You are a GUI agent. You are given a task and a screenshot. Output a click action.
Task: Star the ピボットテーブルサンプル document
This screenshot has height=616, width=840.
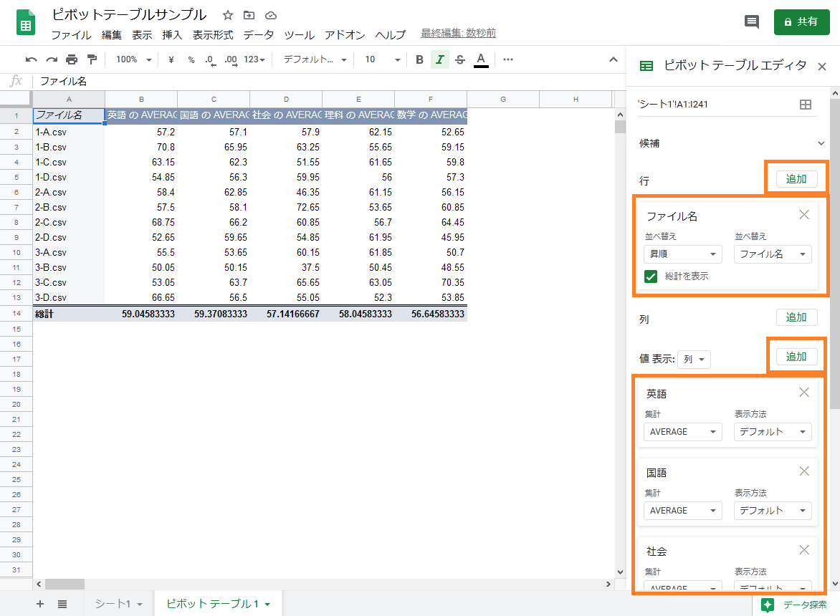228,15
